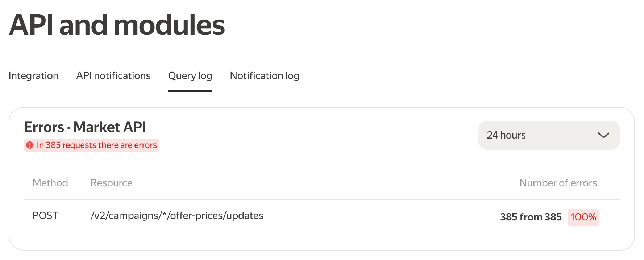This screenshot has width=644, height=260.
Task: Click the Errors Market API heading
Action: click(x=85, y=127)
